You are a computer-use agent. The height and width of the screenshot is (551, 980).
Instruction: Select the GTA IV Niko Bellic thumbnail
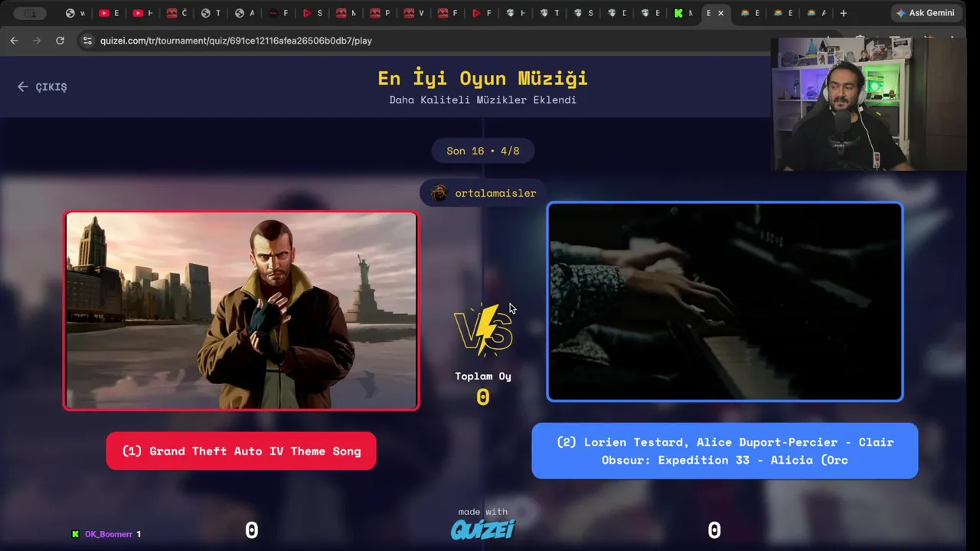(241, 311)
